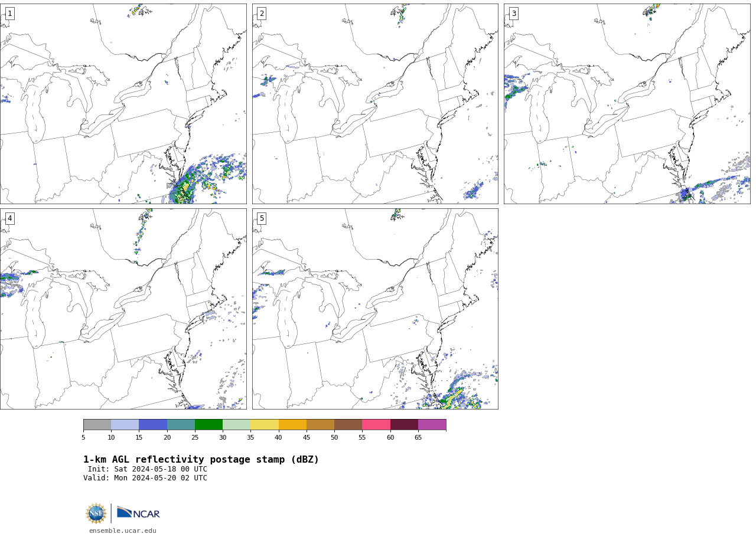
Task: Click the colorbar tick label 5
Action: point(83,437)
